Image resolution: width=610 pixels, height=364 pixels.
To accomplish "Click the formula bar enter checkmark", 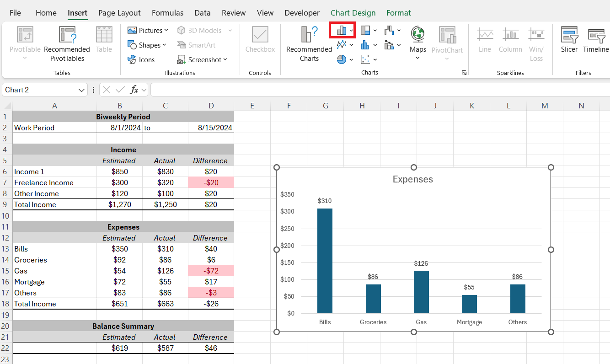I will [x=120, y=90].
